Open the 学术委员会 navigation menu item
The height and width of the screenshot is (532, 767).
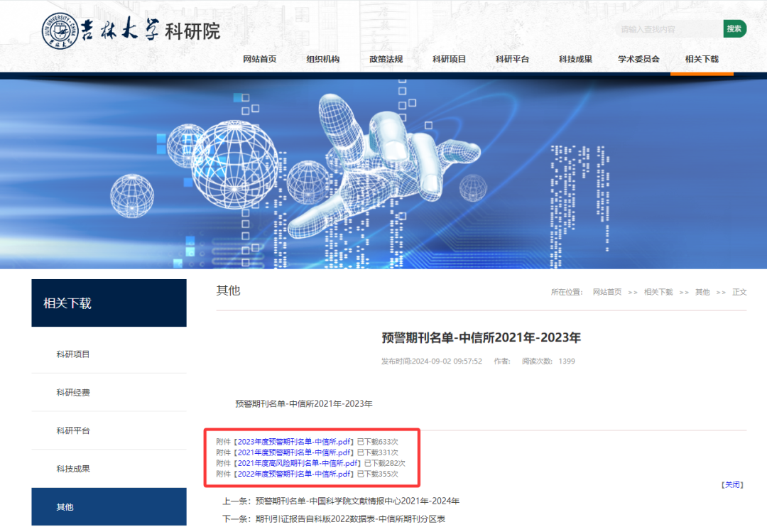(638, 59)
